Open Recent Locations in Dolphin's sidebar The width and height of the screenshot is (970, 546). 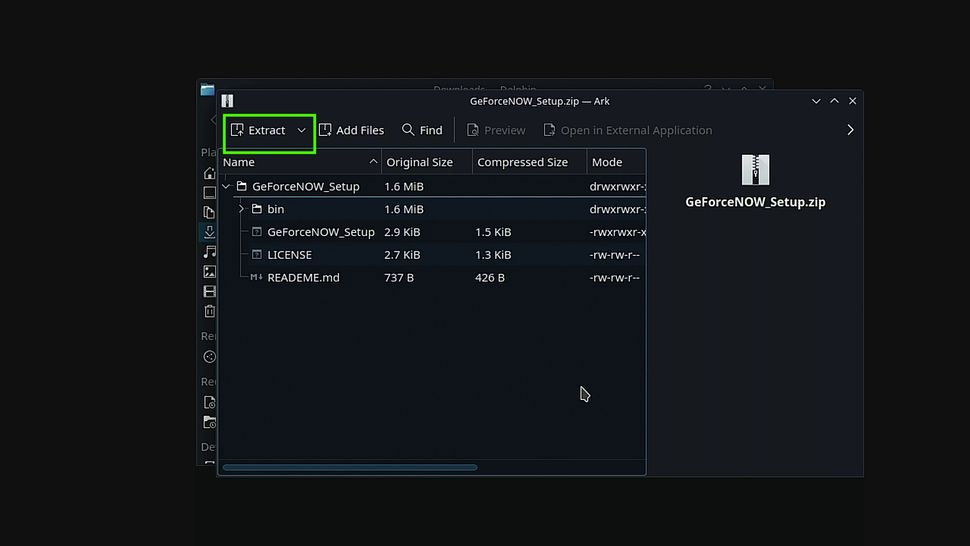coord(210,422)
